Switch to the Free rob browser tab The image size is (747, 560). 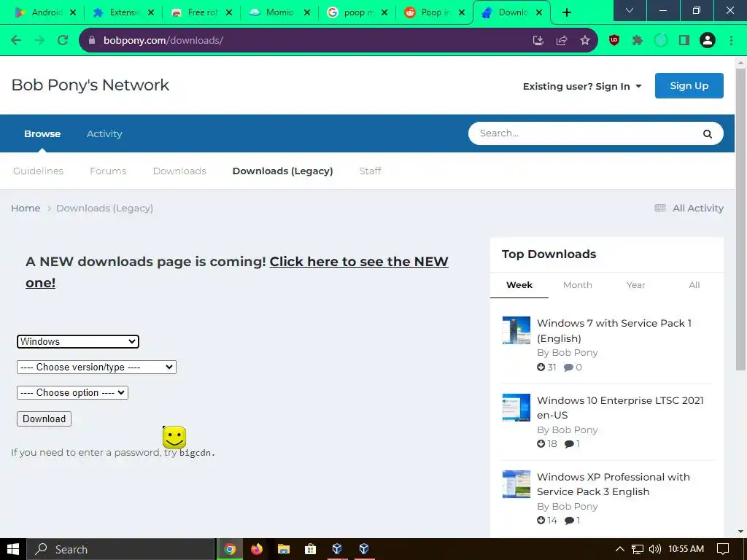(201, 12)
